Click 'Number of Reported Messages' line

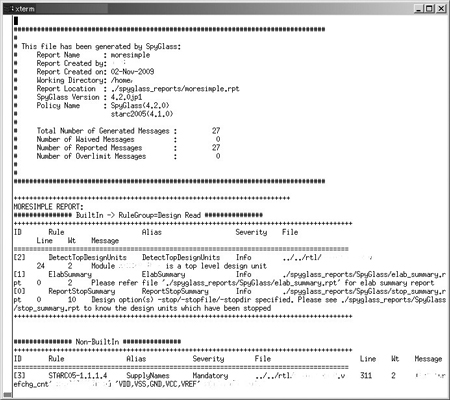coord(128,148)
